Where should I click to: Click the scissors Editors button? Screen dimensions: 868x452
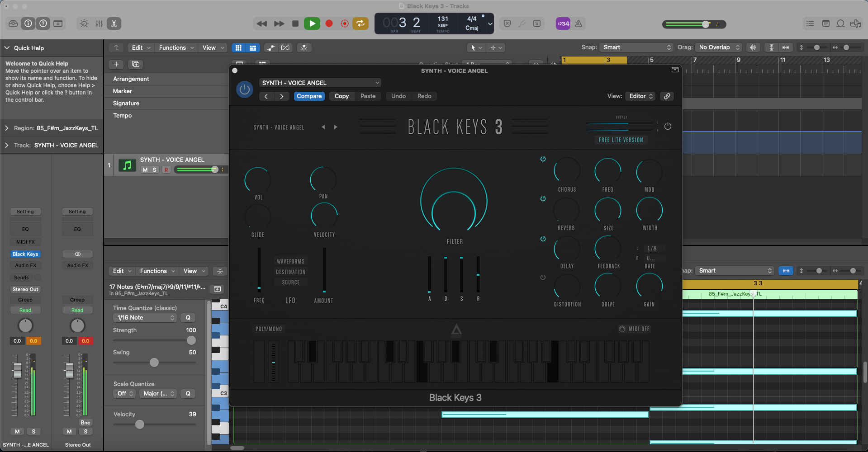[x=114, y=24]
